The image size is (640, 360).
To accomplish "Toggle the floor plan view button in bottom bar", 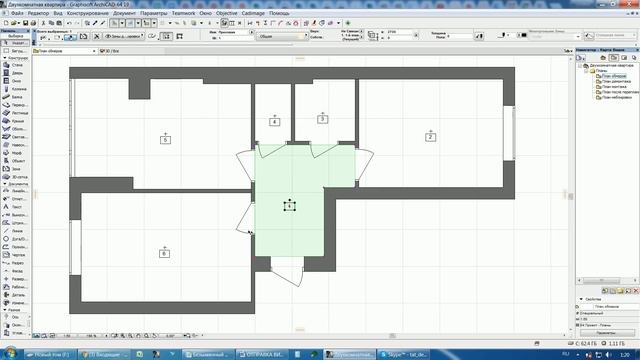I will [x=36, y=336].
